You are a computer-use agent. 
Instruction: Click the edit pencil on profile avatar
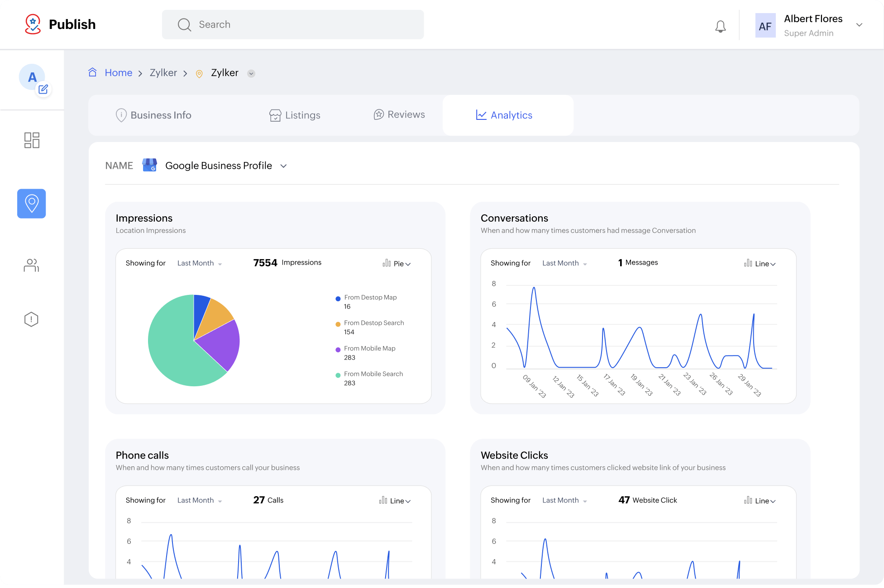tap(43, 89)
